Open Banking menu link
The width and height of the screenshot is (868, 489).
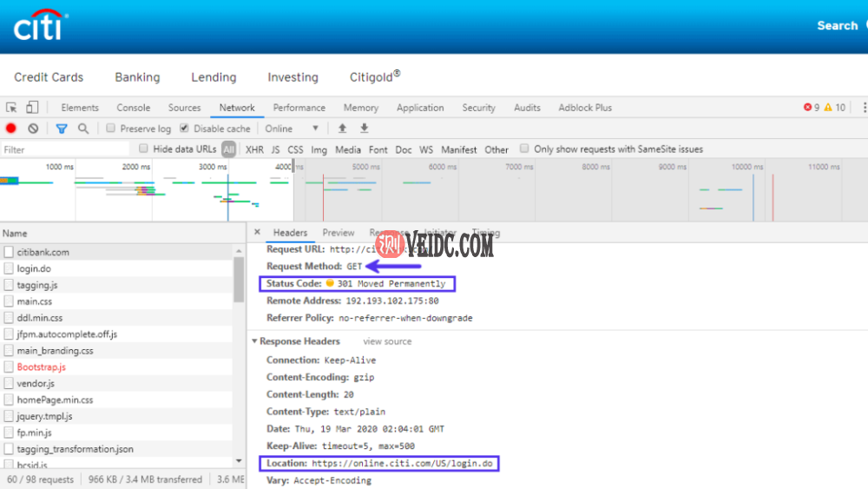coord(137,77)
